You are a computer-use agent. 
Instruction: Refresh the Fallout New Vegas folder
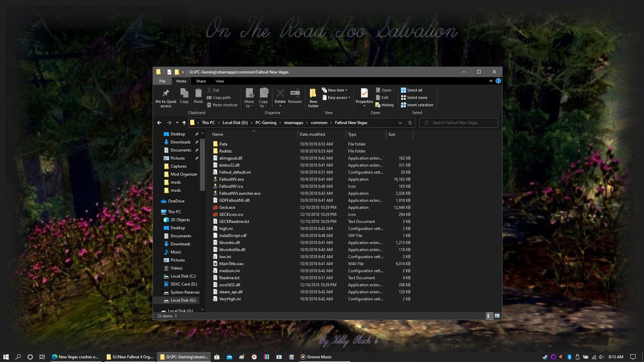tap(410, 123)
